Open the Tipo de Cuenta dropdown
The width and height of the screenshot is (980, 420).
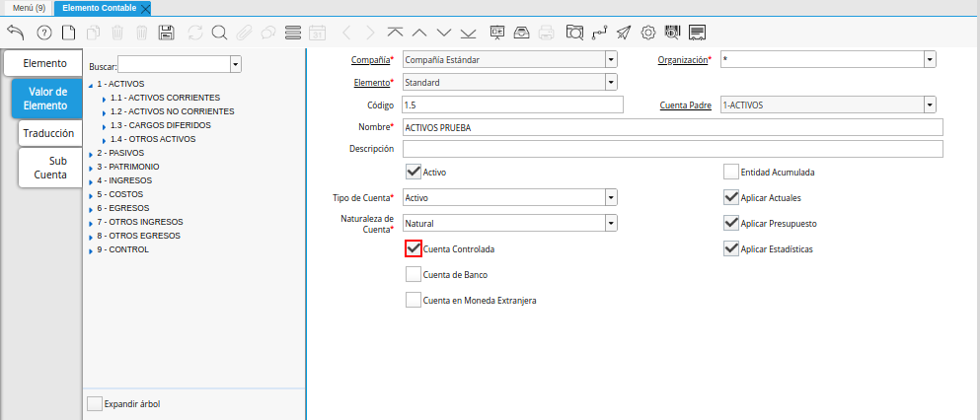point(611,197)
